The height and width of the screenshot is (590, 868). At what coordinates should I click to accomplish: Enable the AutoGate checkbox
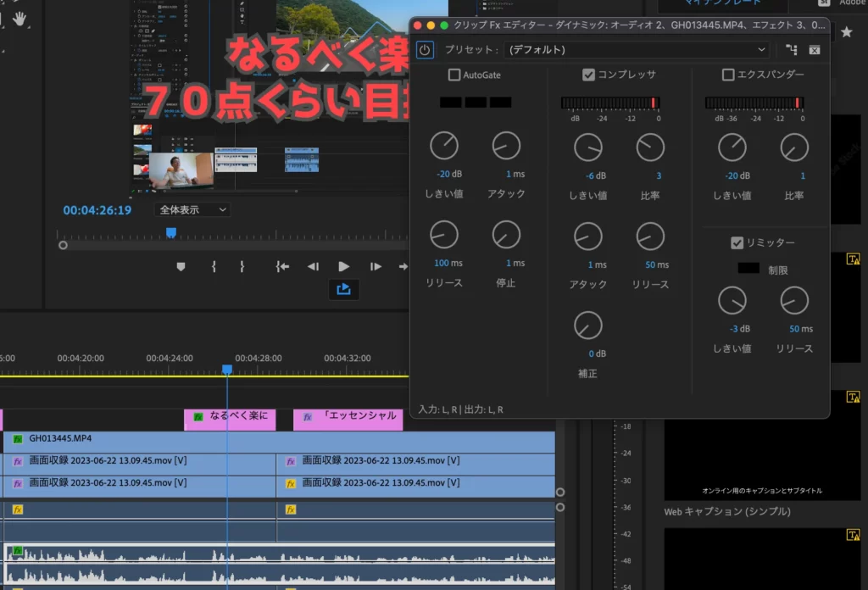(x=454, y=75)
